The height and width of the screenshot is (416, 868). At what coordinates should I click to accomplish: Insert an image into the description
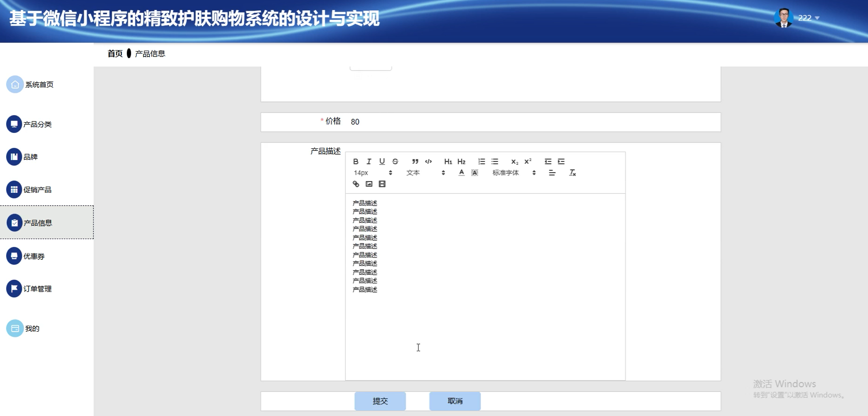[369, 184]
